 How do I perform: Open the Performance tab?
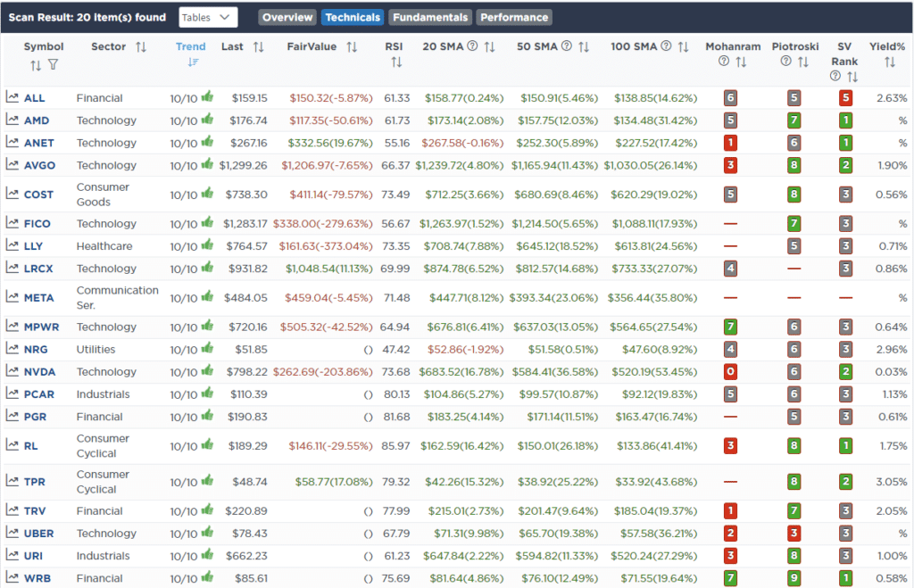(514, 18)
